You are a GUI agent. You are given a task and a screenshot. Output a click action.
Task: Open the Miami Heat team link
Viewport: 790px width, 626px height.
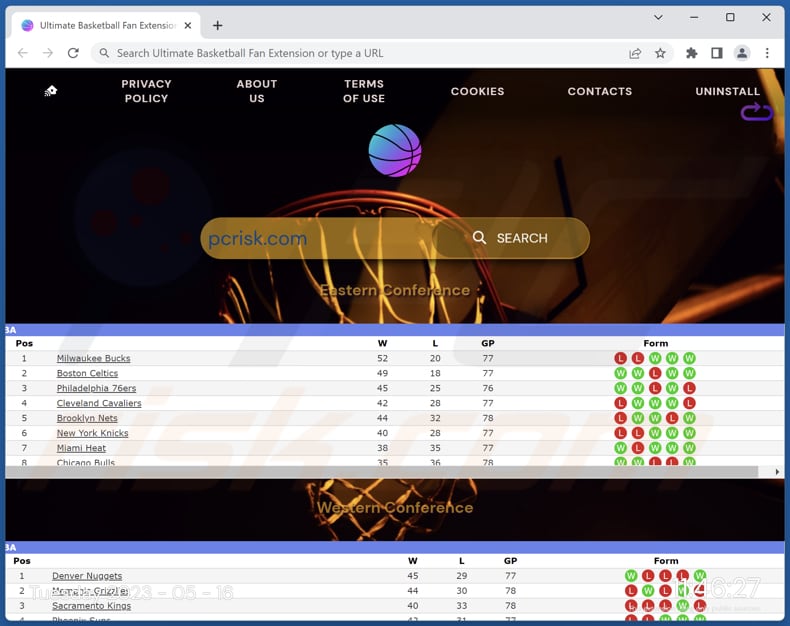tap(81, 448)
